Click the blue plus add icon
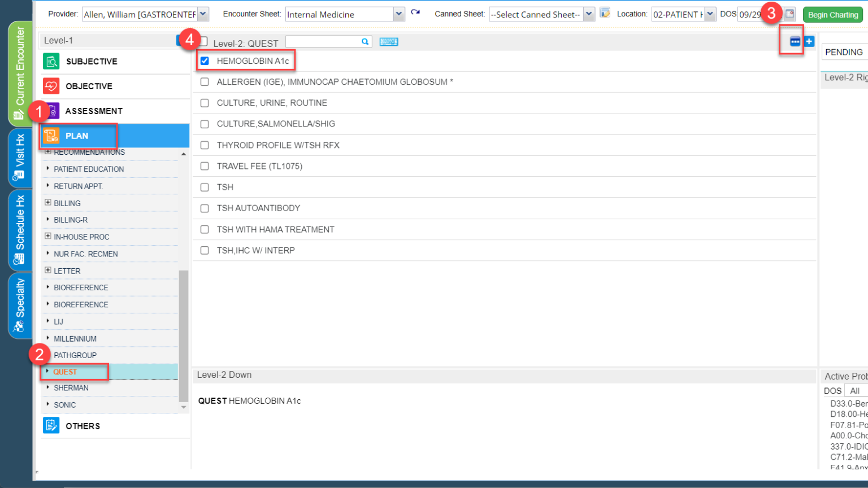The width and height of the screenshot is (868, 488). (x=809, y=41)
